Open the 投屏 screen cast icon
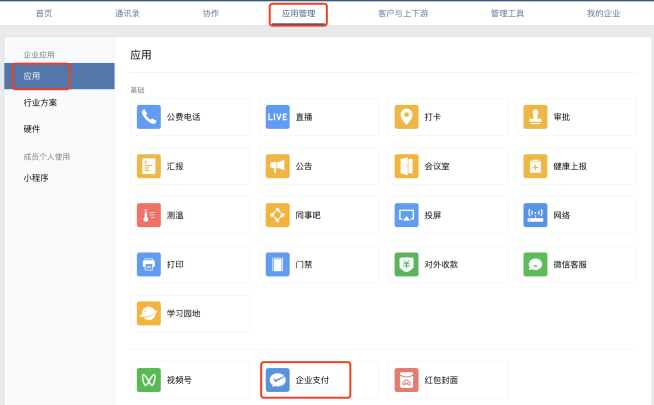The image size is (654, 405). 406,215
